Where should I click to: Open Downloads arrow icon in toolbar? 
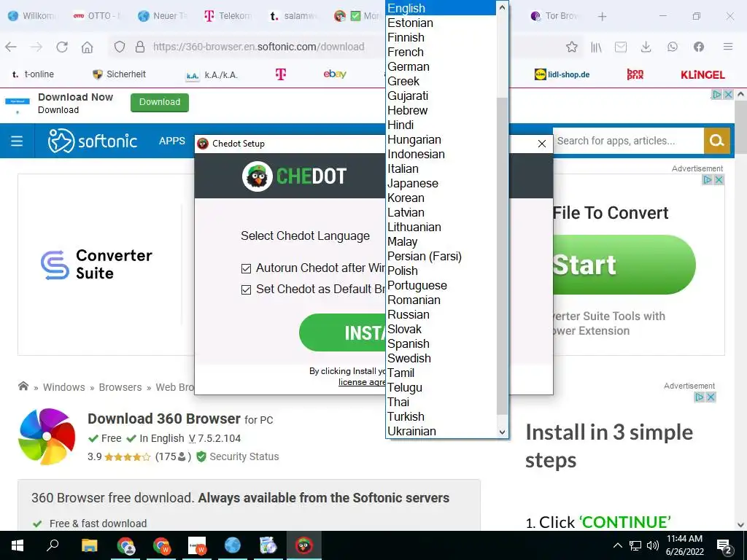point(646,47)
